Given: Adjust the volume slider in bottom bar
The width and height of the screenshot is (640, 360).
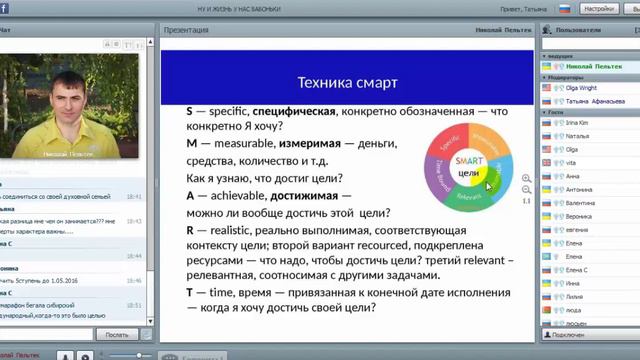Looking at the screenshot, I should tap(130, 356).
